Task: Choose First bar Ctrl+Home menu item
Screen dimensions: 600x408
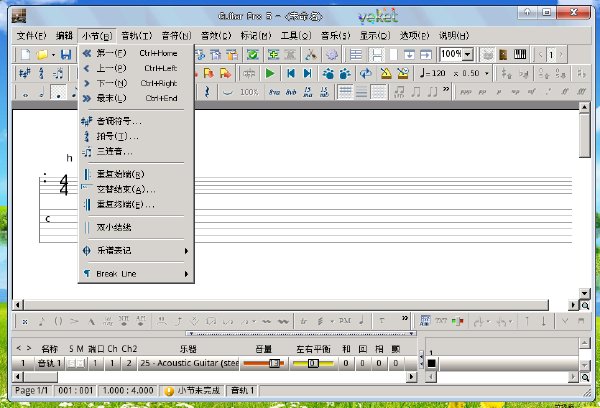Action: pyautogui.click(x=136, y=53)
